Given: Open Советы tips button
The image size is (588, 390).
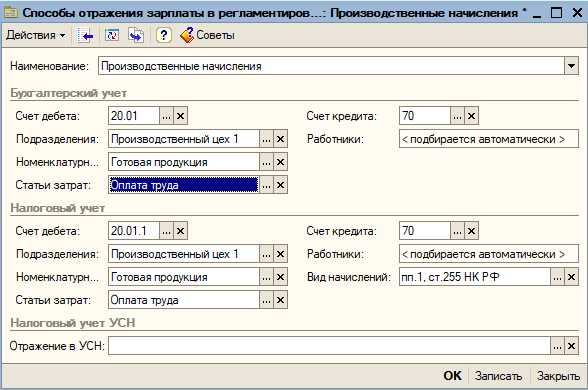Looking at the screenshot, I should [x=207, y=35].
